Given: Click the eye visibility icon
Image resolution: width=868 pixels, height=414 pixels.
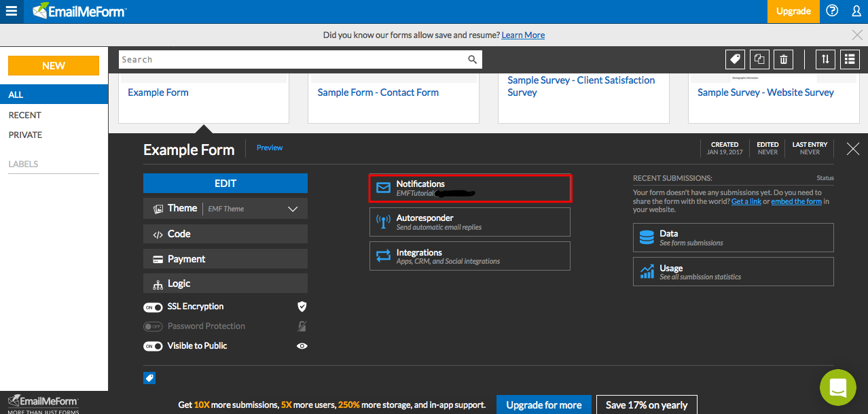Looking at the screenshot, I should pyautogui.click(x=302, y=346).
